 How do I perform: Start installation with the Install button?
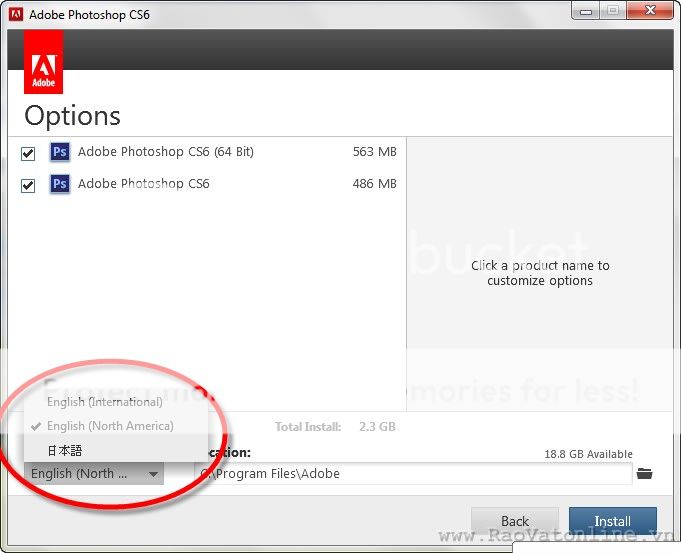point(612,521)
